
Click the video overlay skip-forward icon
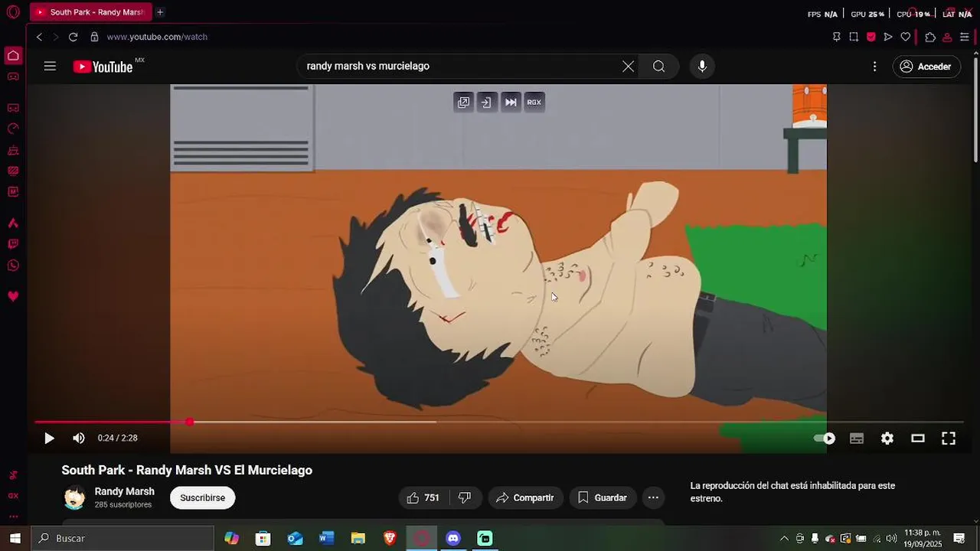click(x=511, y=102)
